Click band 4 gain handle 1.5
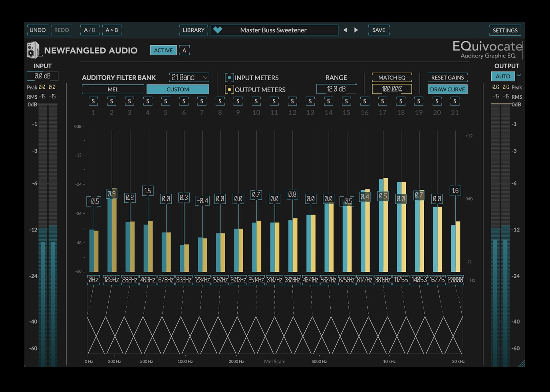550x392 pixels. (x=148, y=191)
